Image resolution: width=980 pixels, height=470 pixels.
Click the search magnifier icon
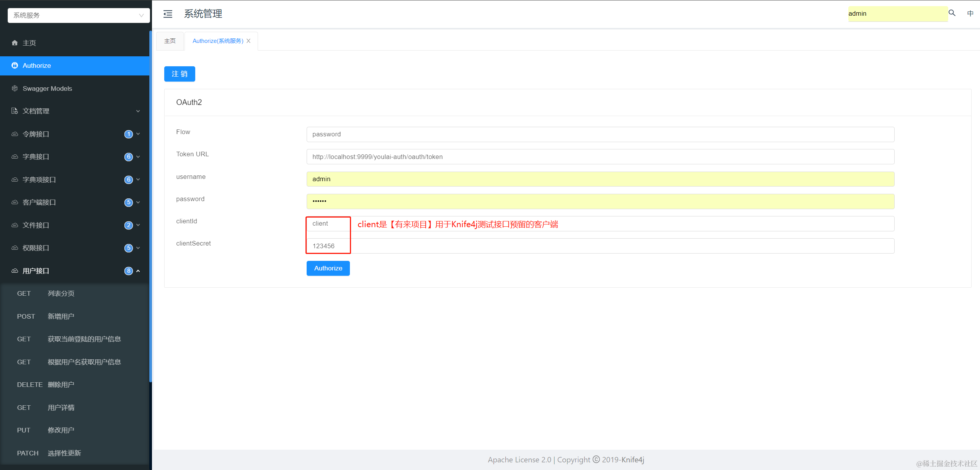pos(952,13)
